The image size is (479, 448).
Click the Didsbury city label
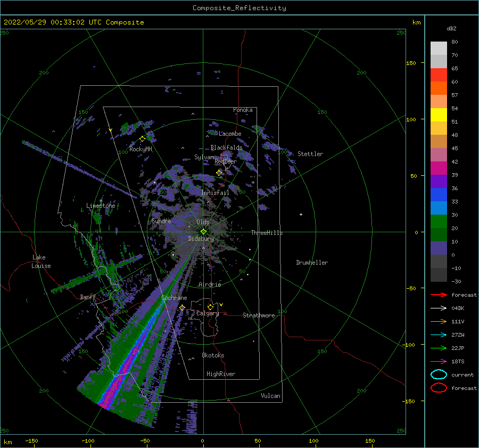tap(201, 239)
